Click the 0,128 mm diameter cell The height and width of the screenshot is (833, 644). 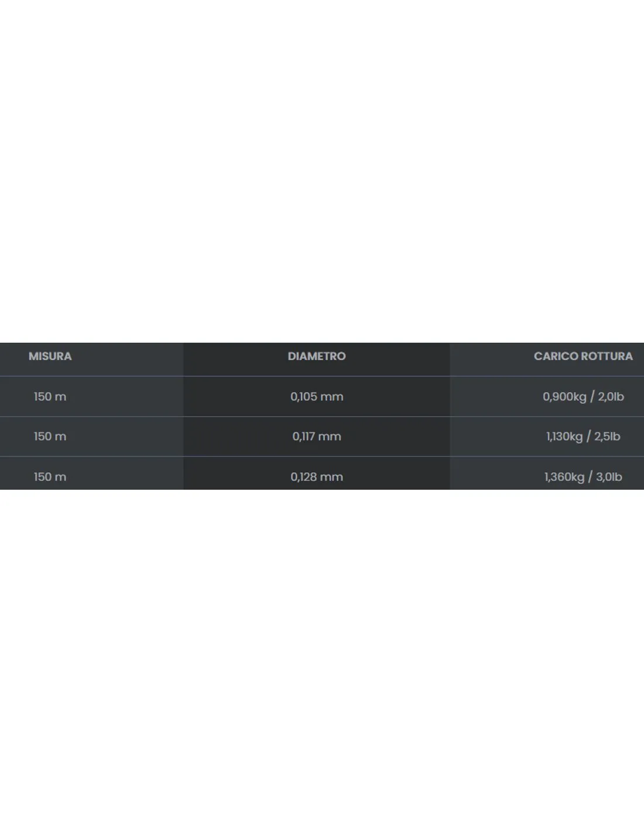click(x=317, y=477)
